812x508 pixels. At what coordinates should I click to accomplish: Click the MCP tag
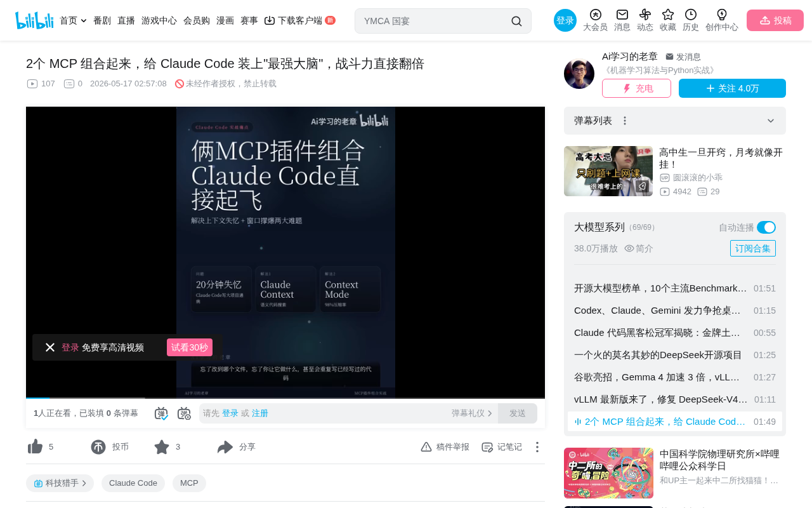pyautogui.click(x=189, y=483)
